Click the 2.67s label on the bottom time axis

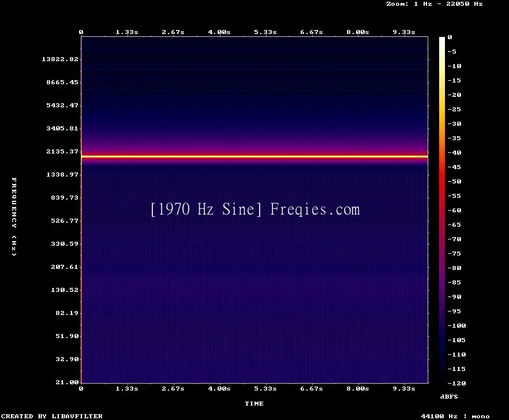[x=173, y=388]
